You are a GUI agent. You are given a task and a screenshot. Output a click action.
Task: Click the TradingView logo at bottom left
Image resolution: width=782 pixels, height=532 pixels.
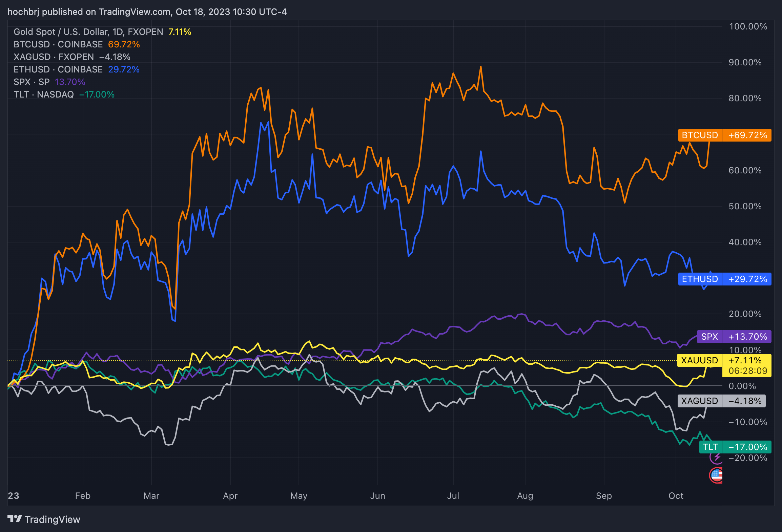click(x=44, y=519)
